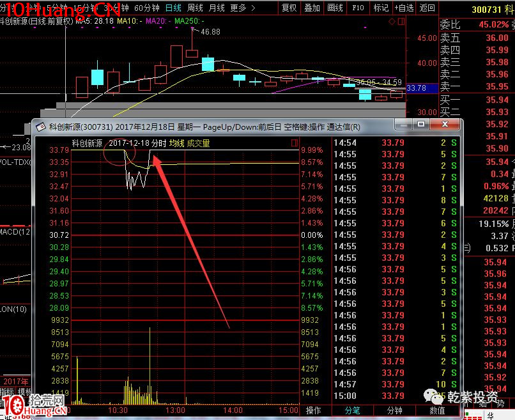Click the 均线 legend label

click(177, 143)
